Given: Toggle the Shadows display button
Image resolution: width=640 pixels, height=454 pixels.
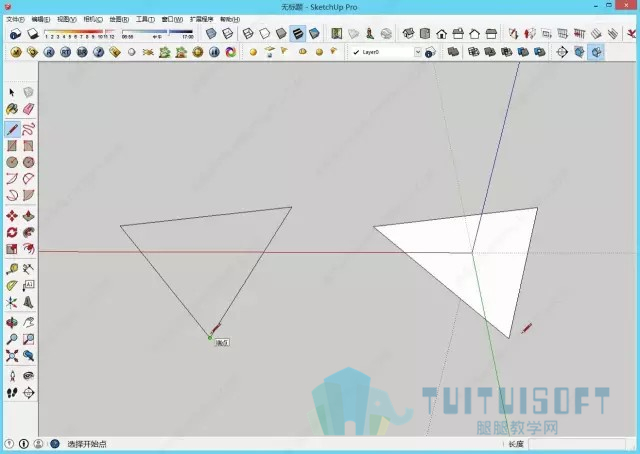Looking at the screenshot, I should [32, 33].
